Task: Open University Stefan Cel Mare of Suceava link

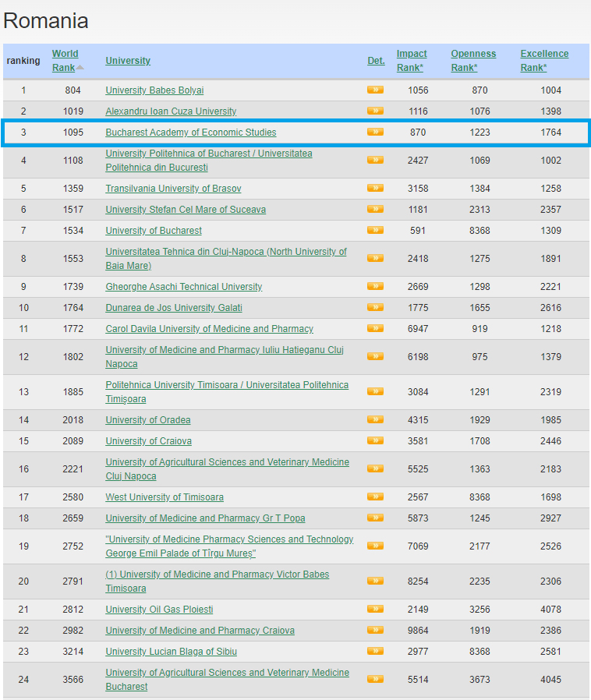Action: 186,210
